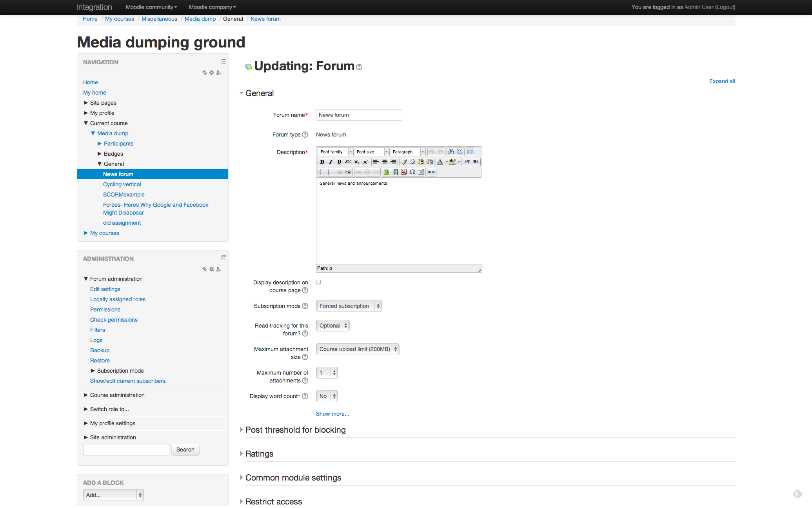The width and height of the screenshot is (812, 508).
Task: Insert unordered bullet list
Action: (x=322, y=172)
